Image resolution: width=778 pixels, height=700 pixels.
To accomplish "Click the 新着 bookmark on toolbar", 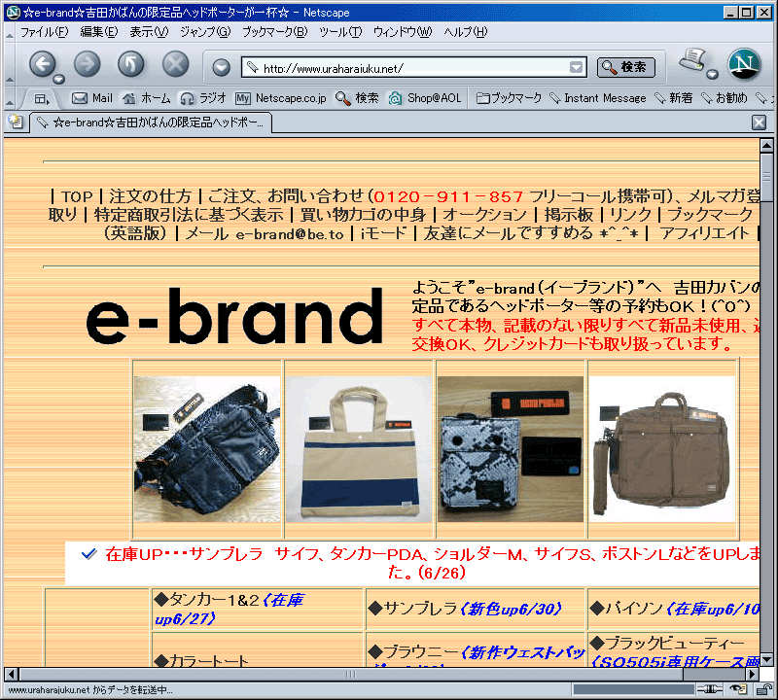I will point(674,98).
